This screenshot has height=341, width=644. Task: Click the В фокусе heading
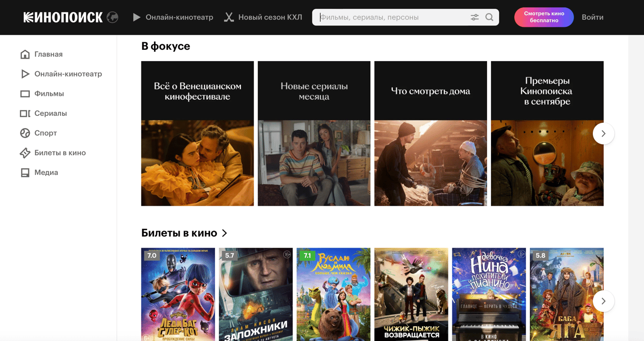tap(165, 46)
